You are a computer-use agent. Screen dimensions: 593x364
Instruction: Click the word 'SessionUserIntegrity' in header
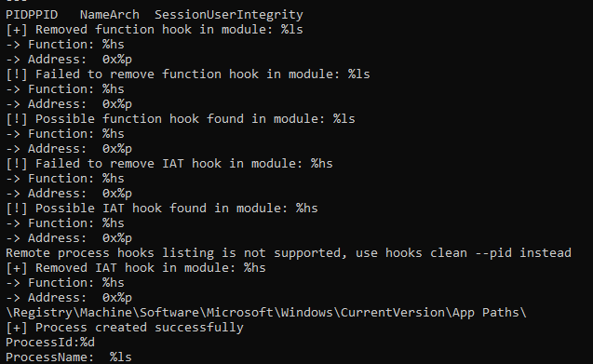click(x=229, y=15)
